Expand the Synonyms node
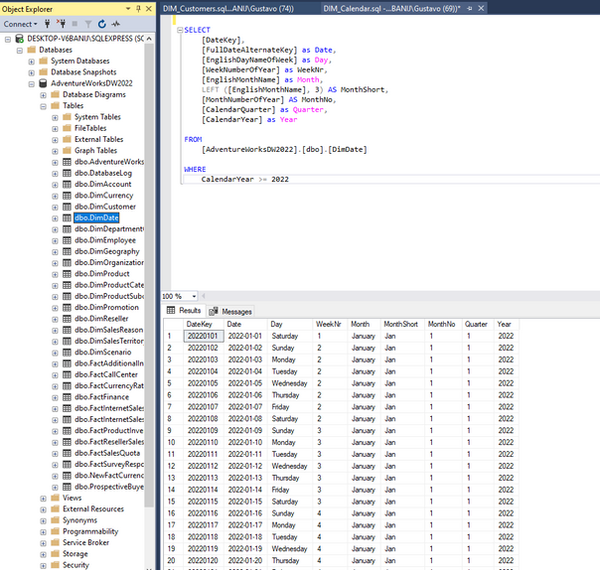Image resolution: width=600 pixels, height=570 pixels. point(43,521)
